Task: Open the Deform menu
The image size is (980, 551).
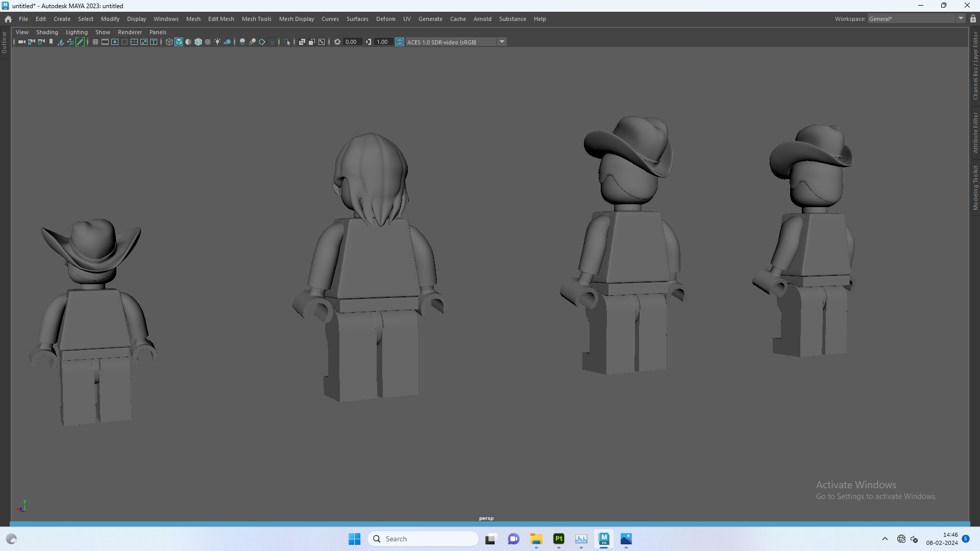Action: [386, 19]
